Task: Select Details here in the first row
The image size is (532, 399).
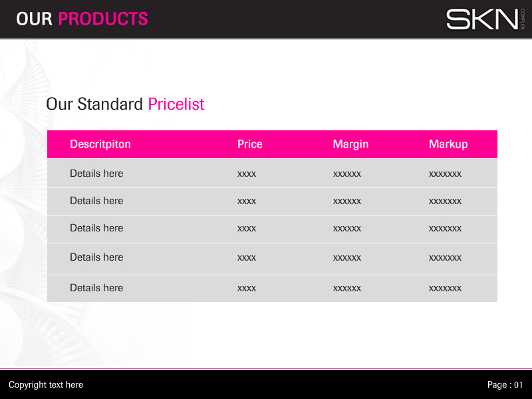Action: coord(96,174)
